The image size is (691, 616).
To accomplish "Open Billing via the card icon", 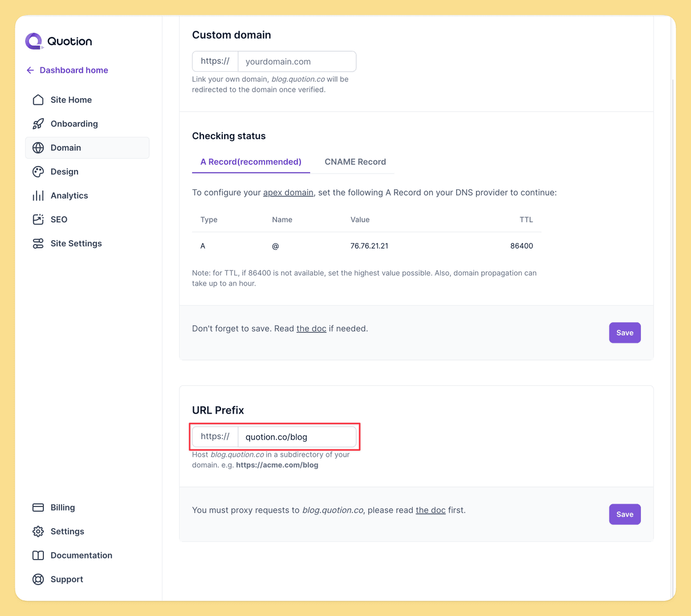I will pos(38,507).
